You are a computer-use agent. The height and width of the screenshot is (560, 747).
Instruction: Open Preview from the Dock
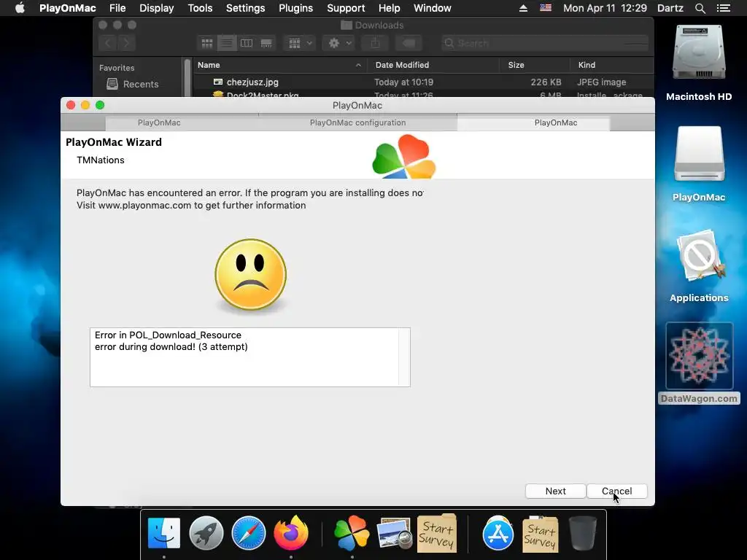point(394,533)
